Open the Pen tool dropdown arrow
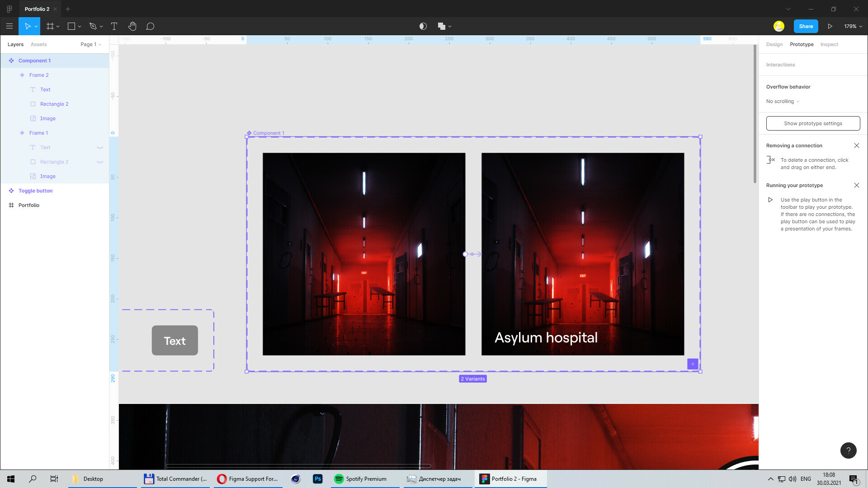868x488 pixels. click(101, 27)
